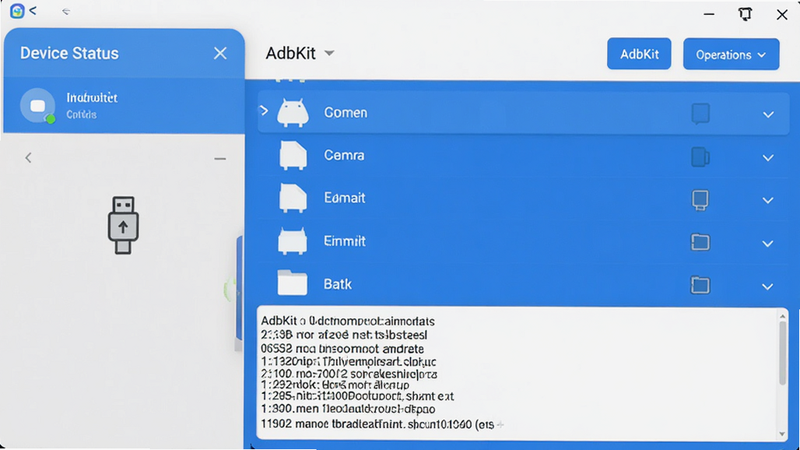Close the Device Status panel
Image resolution: width=800 pixels, height=450 pixels.
pos(220,53)
